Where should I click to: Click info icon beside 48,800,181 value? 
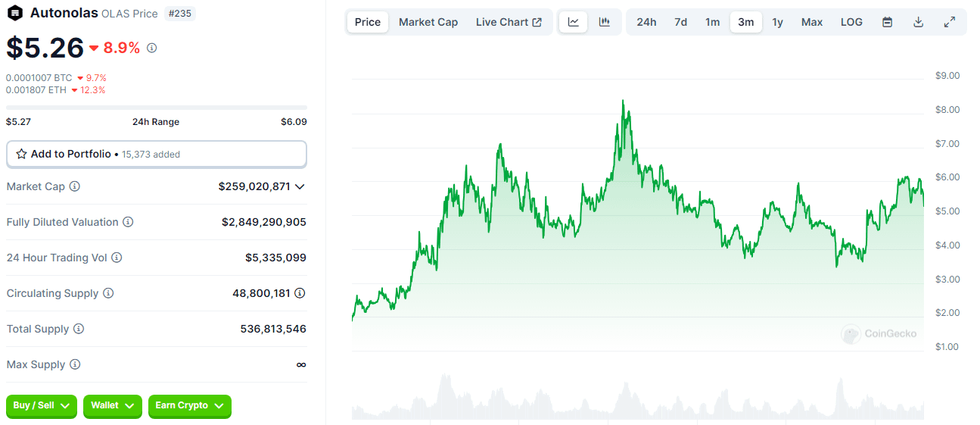pyautogui.click(x=300, y=293)
